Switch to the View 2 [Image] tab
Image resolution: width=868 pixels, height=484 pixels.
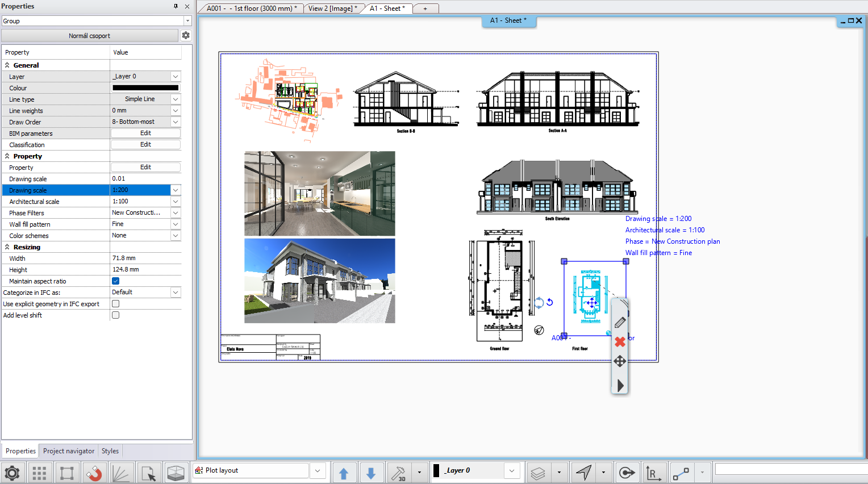click(x=332, y=9)
